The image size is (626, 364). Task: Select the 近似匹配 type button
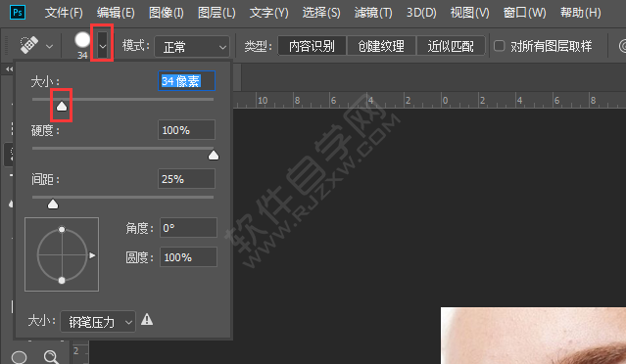(451, 46)
